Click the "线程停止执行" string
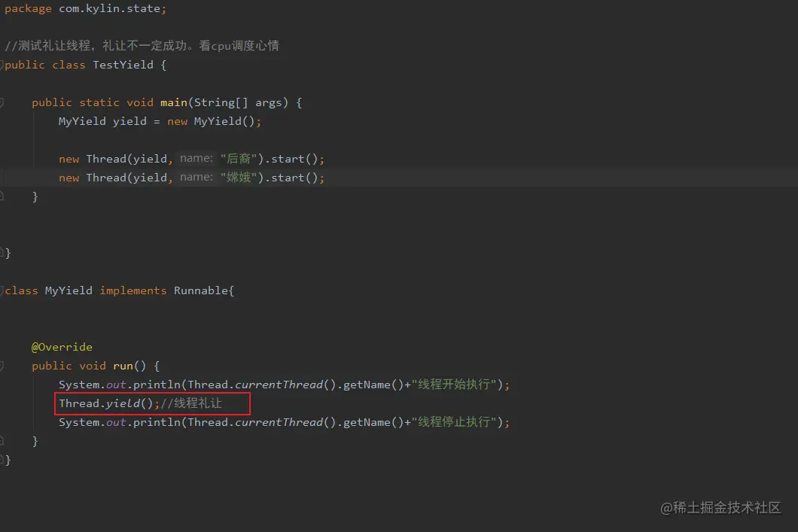 [x=453, y=422]
